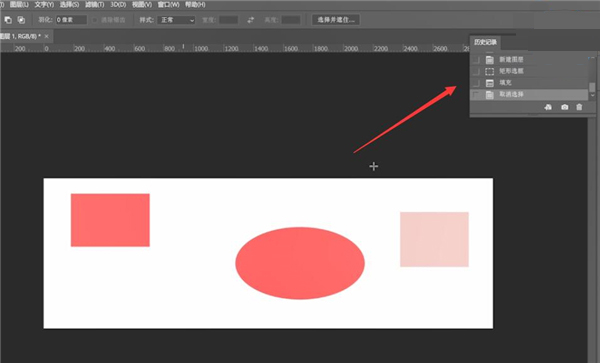Image resolution: width=600 pixels, height=363 pixels.
Task: Click the 矩形选框 marquee icon in history
Action: pos(489,72)
